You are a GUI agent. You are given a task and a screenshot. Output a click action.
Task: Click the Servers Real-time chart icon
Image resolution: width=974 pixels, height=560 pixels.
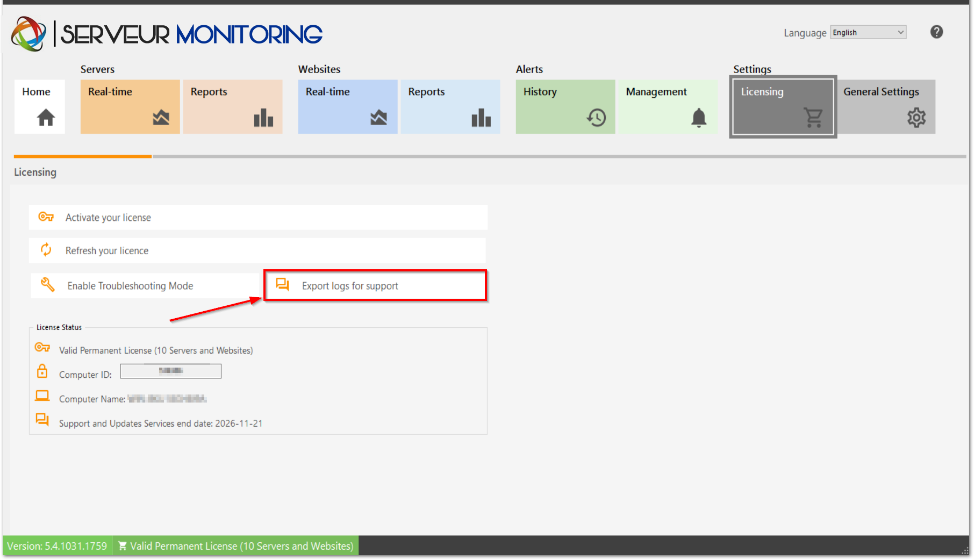tap(161, 117)
